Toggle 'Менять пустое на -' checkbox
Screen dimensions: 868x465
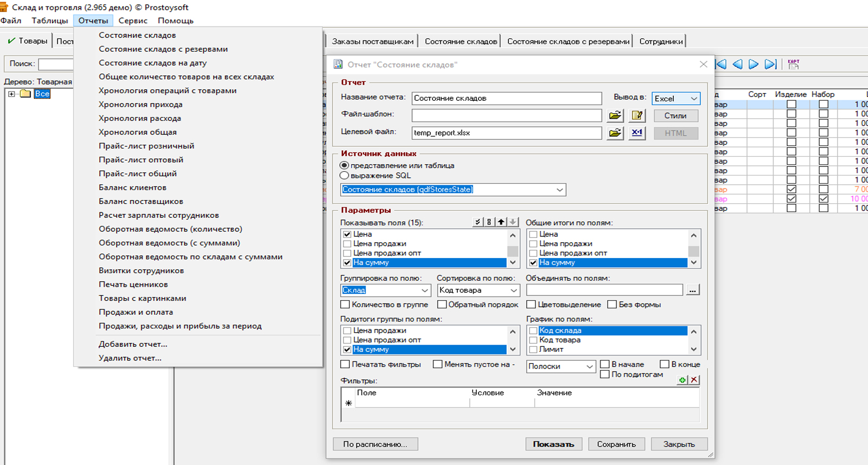pyautogui.click(x=437, y=364)
